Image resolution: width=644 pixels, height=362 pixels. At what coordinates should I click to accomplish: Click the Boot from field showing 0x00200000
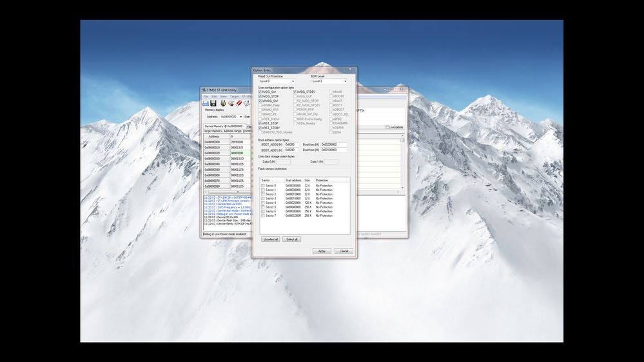pos(334,145)
